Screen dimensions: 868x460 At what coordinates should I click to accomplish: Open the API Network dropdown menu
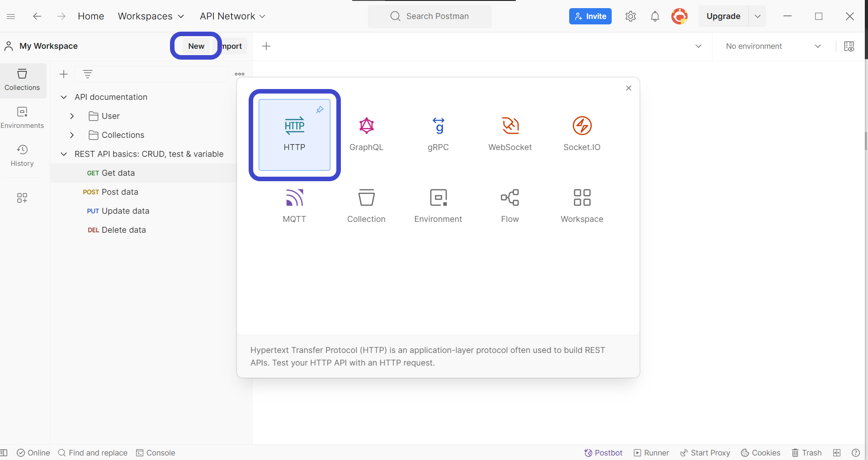click(x=233, y=16)
